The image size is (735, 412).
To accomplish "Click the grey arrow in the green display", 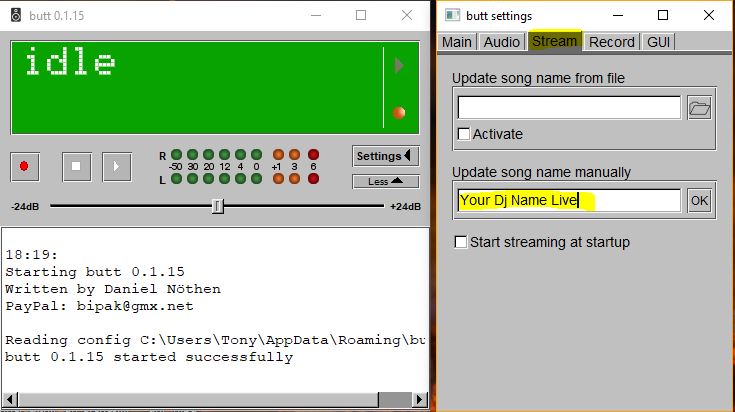I will [399, 66].
